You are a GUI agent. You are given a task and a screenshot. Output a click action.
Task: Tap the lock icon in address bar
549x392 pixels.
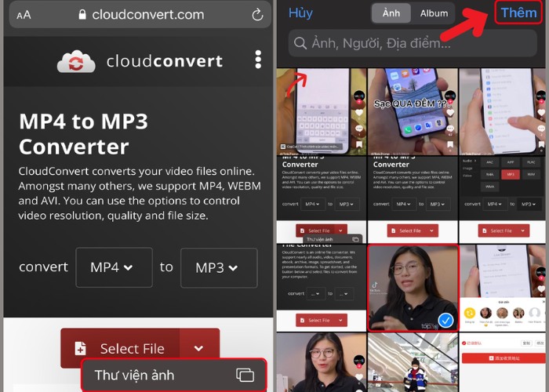pyautogui.click(x=82, y=15)
